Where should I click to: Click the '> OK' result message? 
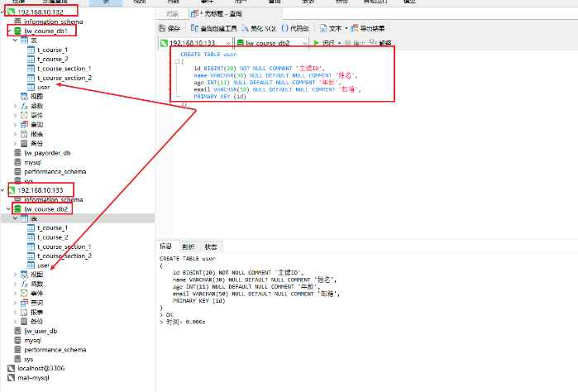[166, 314]
